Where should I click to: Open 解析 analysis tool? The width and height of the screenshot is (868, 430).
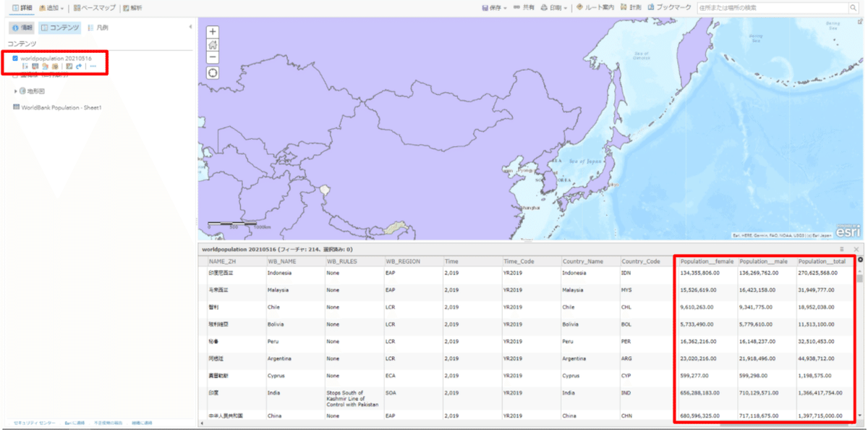[132, 8]
